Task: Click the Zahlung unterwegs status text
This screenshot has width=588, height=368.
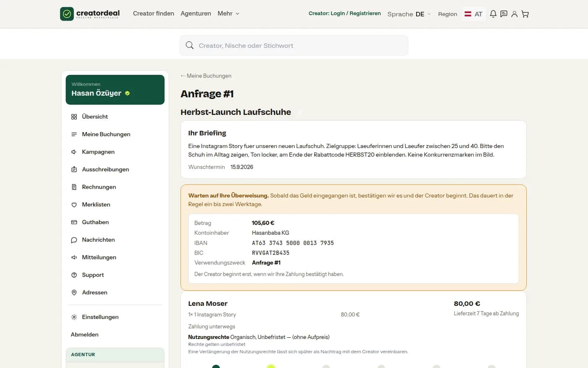Action: (x=212, y=326)
